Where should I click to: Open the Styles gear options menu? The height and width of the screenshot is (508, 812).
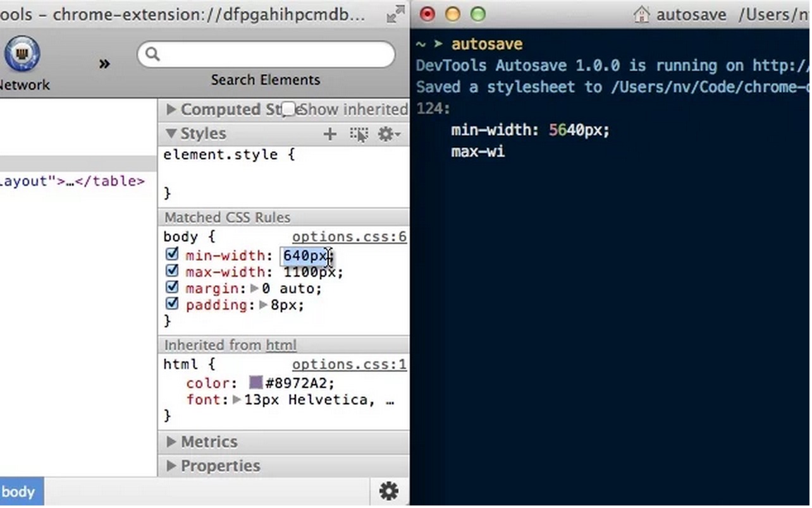point(388,134)
